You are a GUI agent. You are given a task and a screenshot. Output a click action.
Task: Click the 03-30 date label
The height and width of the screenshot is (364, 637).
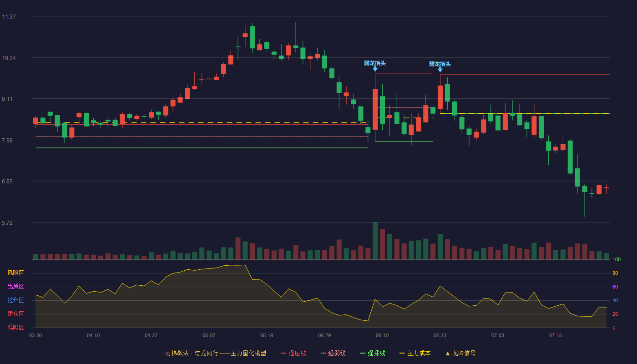pos(35,335)
